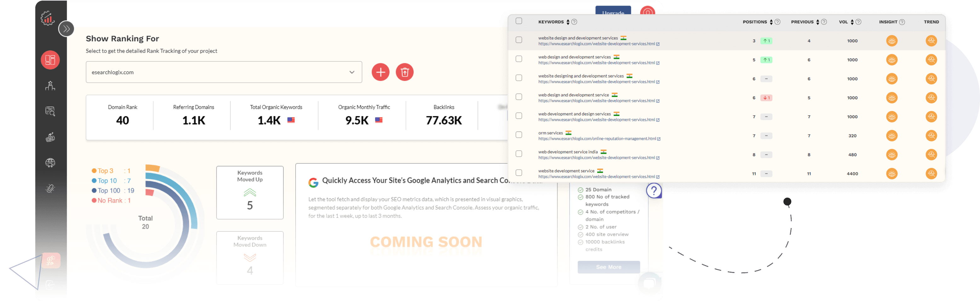This screenshot has height=301, width=980.
Task: Expand the collapsed sidebar via chevron arrow
Action: click(66, 29)
